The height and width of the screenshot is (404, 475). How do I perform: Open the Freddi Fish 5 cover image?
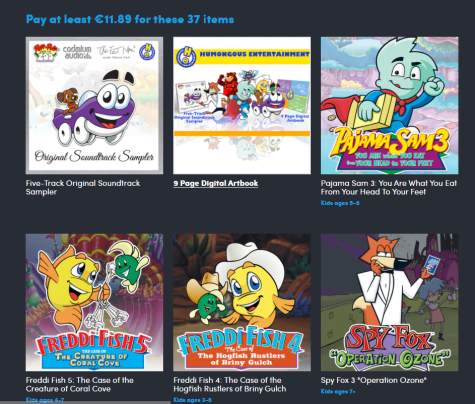tap(94, 302)
